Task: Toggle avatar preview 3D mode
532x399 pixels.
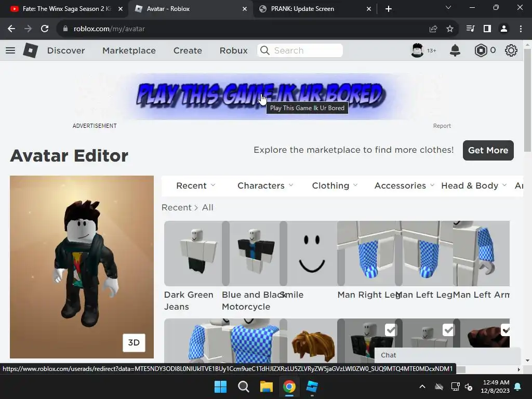Action: tap(134, 343)
